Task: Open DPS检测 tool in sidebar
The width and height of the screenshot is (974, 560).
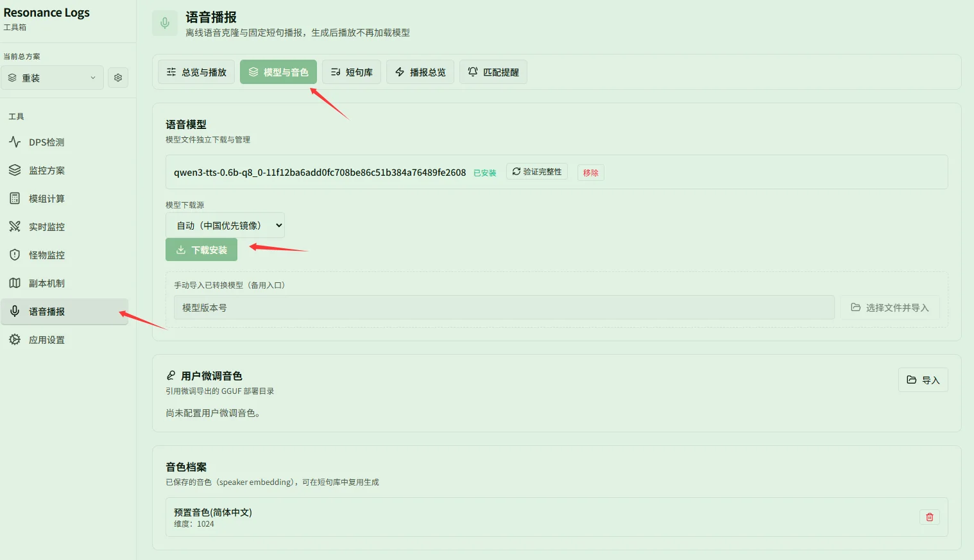Action: 64,142
